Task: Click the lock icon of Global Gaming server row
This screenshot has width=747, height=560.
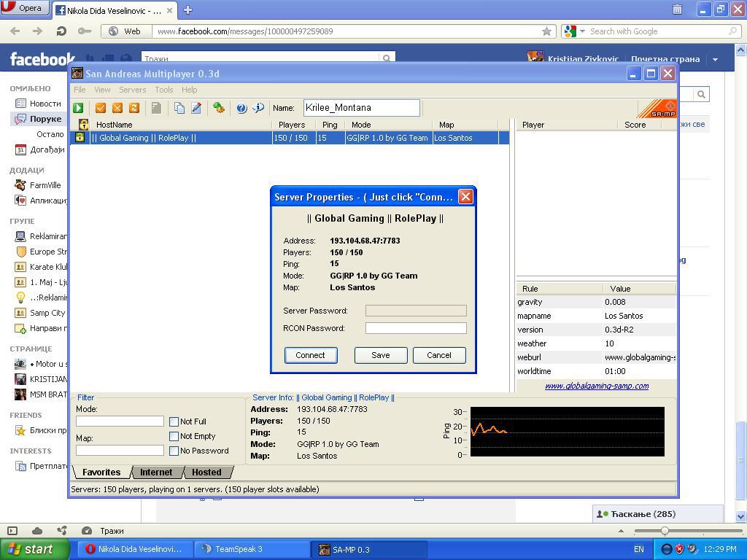Action: [80, 138]
